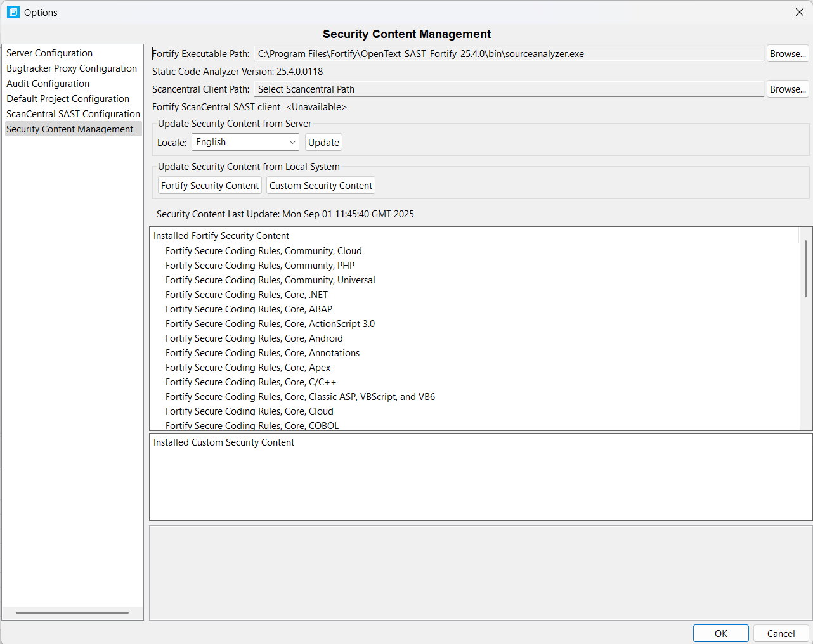Switch to Audit Configuration
Screen dimensions: 813x644
pos(48,83)
